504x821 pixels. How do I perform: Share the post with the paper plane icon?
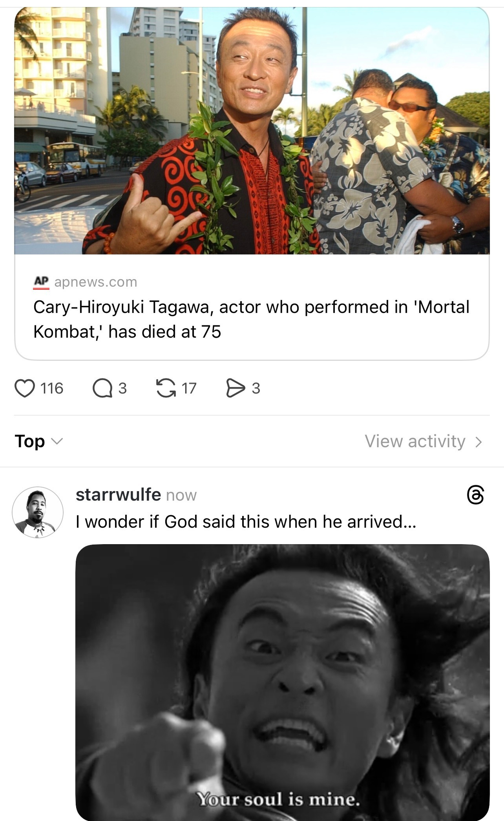235,388
